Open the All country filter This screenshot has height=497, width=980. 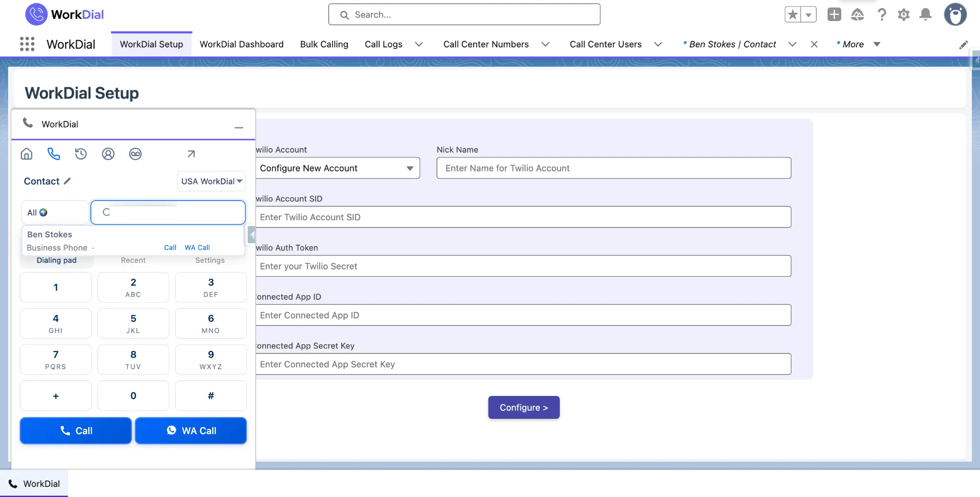[55, 212]
